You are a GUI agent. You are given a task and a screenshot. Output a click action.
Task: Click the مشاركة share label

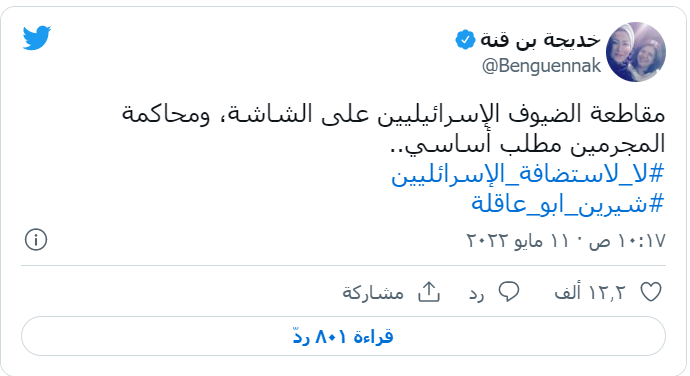click(x=373, y=292)
